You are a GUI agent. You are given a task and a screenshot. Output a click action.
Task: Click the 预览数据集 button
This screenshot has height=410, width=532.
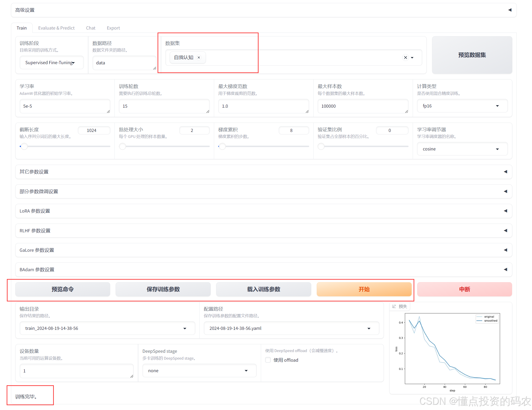pyautogui.click(x=472, y=55)
